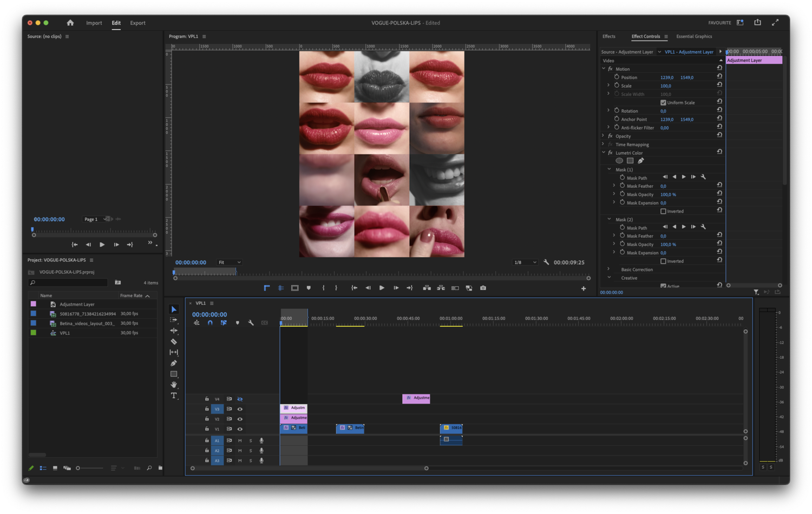Check Inverted under Mask (1)
Viewport: 812px width, 514px height.
point(663,211)
